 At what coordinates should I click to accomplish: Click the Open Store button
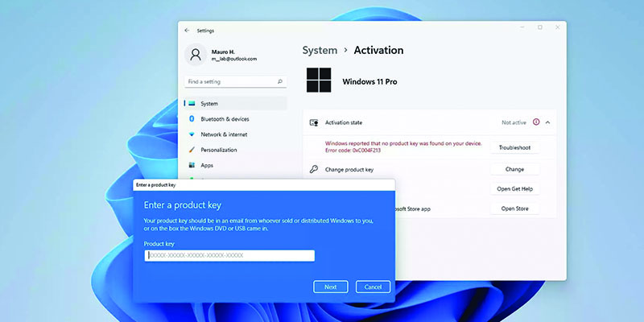pos(514,208)
